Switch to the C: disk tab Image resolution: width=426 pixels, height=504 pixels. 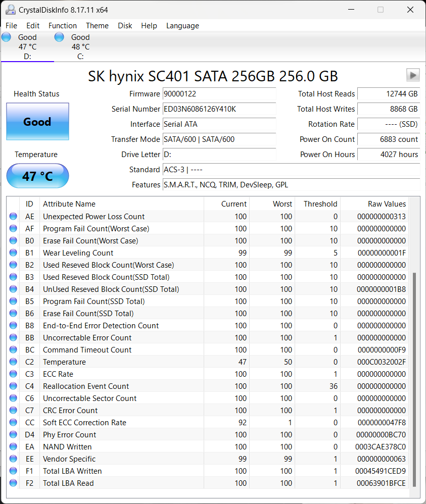tap(80, 47)
